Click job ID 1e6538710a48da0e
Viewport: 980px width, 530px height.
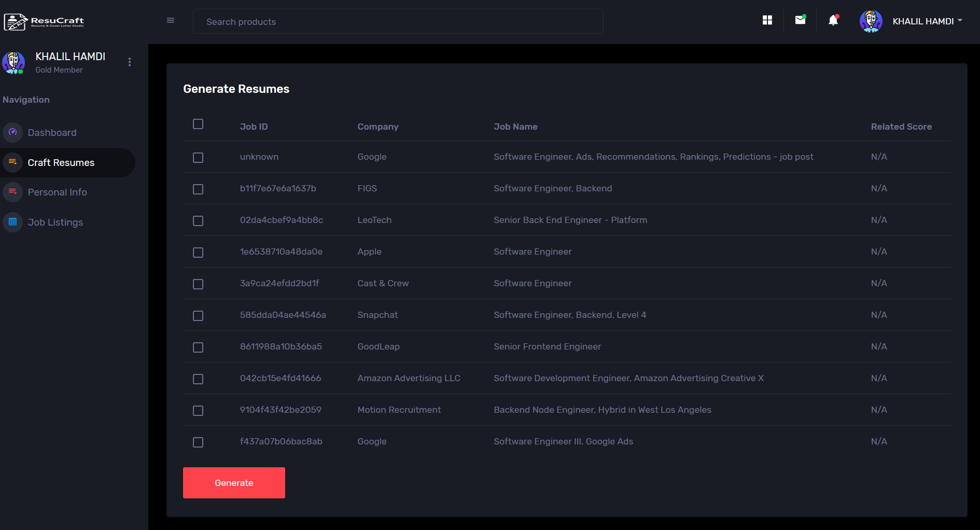pyautogui.click(x=281, y=252)
